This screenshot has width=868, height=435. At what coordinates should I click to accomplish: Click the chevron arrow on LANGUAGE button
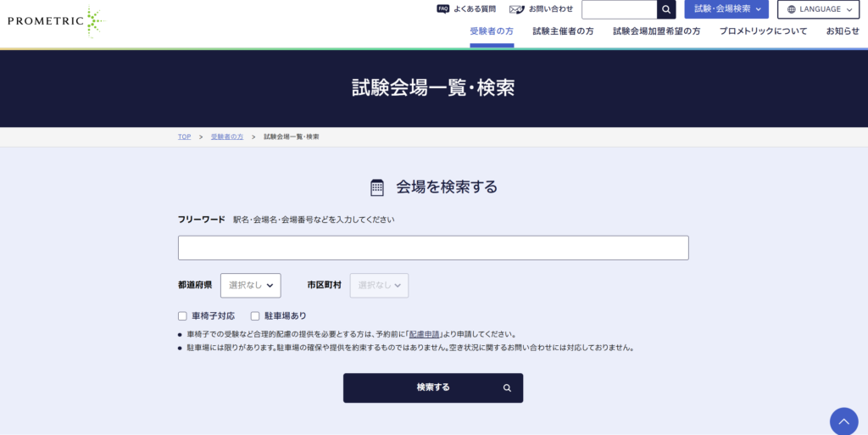(849, 9)
